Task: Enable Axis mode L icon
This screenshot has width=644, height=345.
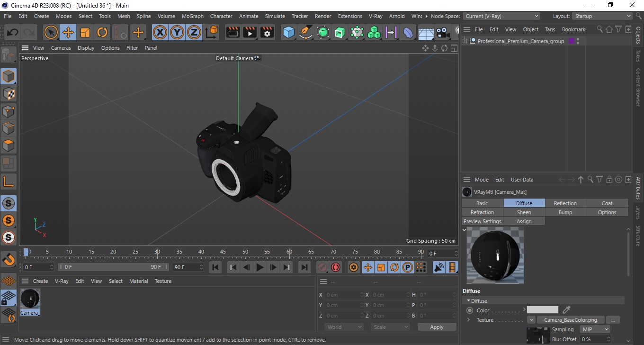Action: [x=9, y=181]
